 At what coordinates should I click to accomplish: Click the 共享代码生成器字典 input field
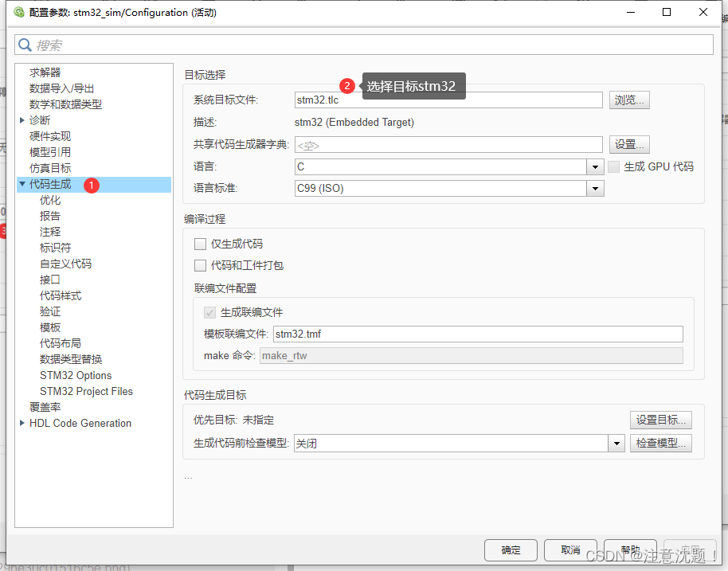(448, 145)
